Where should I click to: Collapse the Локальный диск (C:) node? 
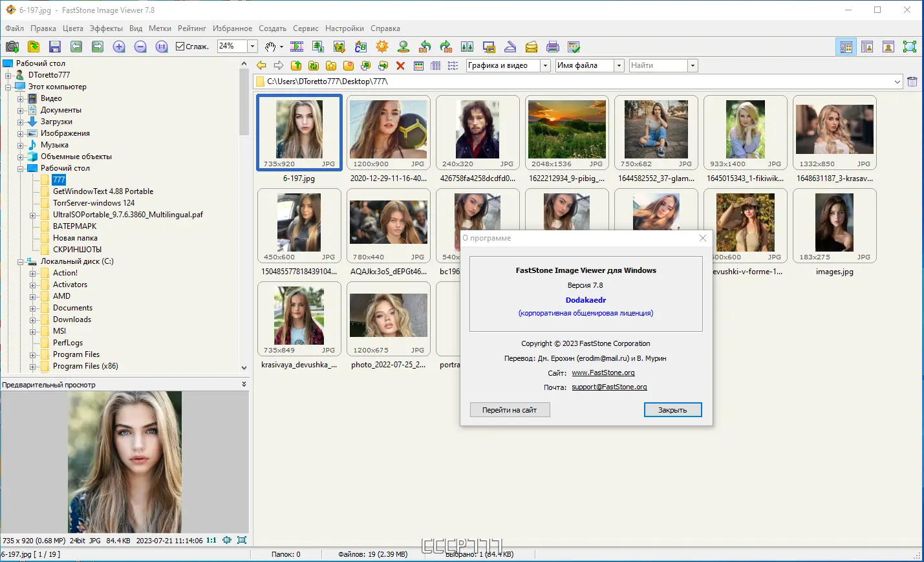(x=20, y=262)
